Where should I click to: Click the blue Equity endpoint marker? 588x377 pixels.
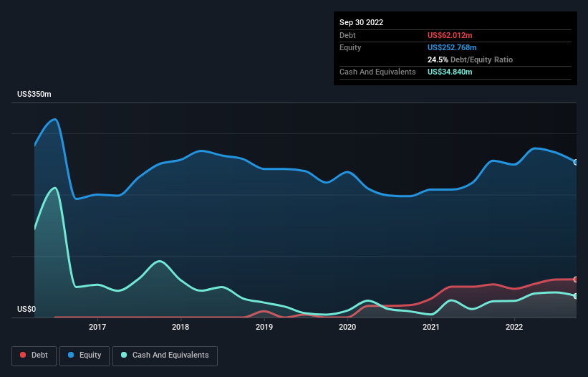click(576, 163)
